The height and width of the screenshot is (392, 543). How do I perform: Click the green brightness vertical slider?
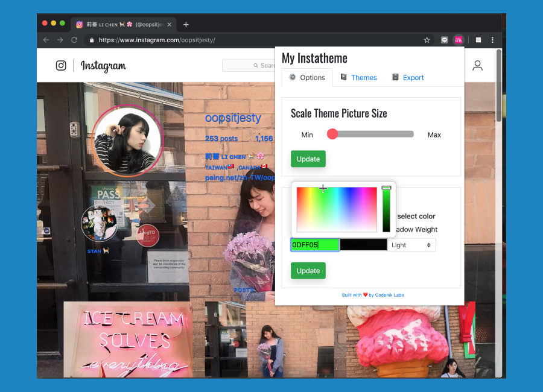[x=386, y=209]
